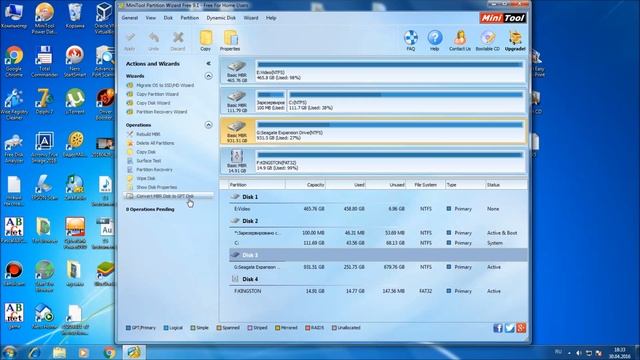Viewport: 640px width, 360px height.
Task: Click the Show Disk Properties operation
Action: tap(157, 187)
